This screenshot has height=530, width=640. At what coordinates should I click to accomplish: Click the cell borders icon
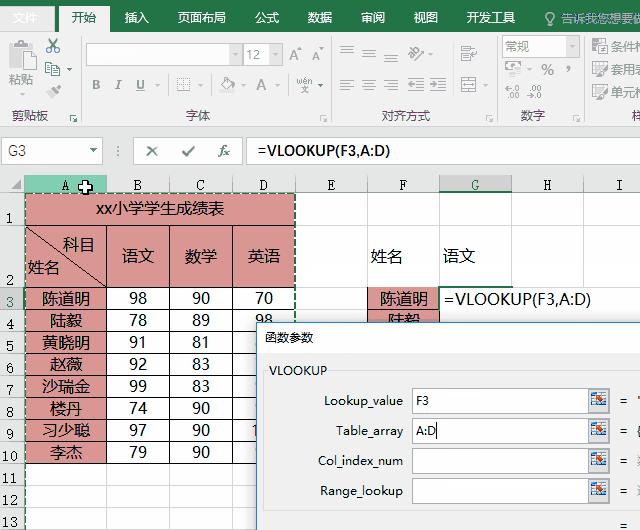[183, 85]
